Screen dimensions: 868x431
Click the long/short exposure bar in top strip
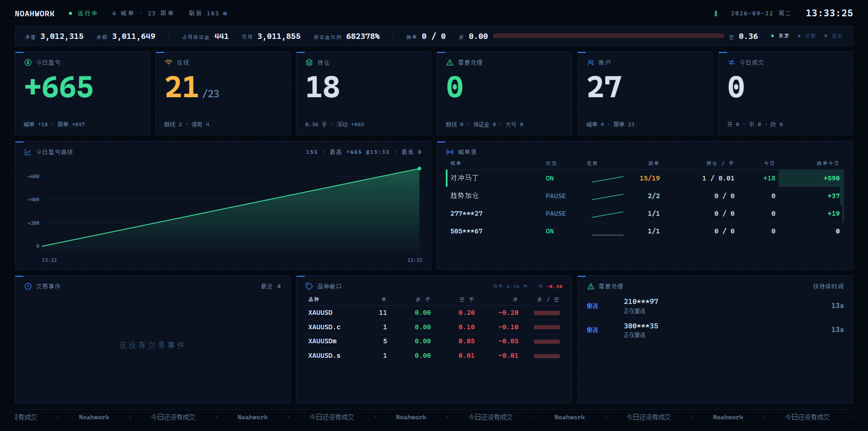(x=609, y=36)
